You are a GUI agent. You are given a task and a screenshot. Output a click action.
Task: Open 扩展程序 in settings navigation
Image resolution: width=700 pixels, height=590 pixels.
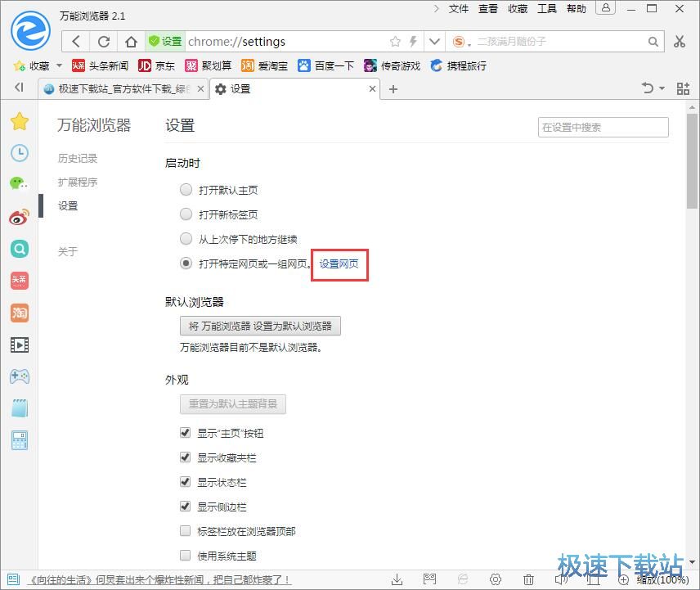click(78, 182)
